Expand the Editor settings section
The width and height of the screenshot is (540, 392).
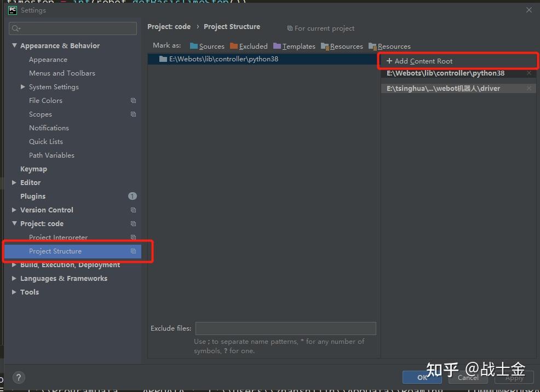pyautogui.click(x=14, y=182)
